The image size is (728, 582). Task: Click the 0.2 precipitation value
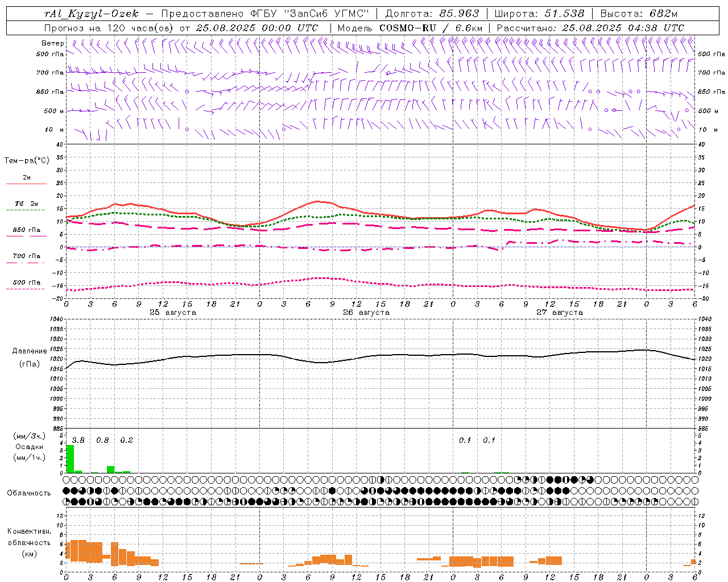126,440
